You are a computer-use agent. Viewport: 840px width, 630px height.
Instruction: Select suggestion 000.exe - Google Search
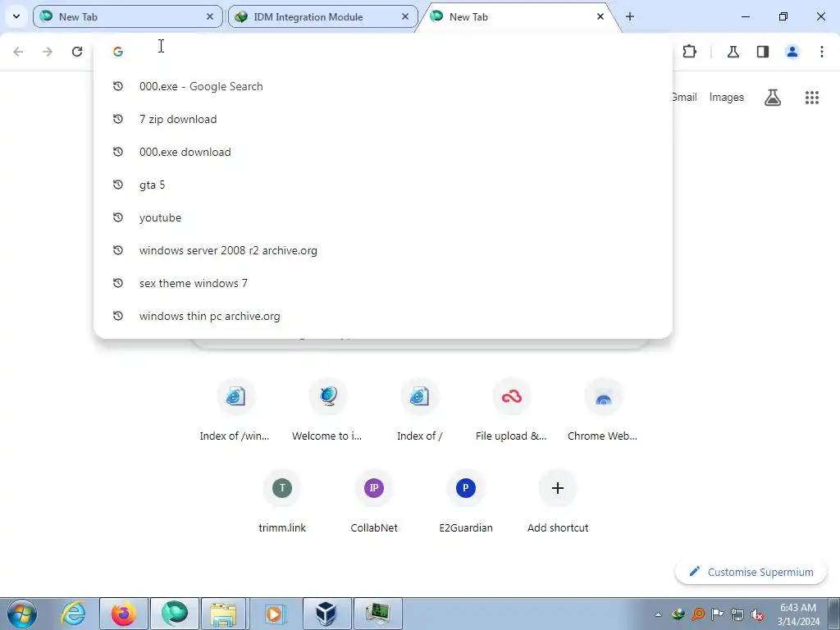tap(383, 86)
